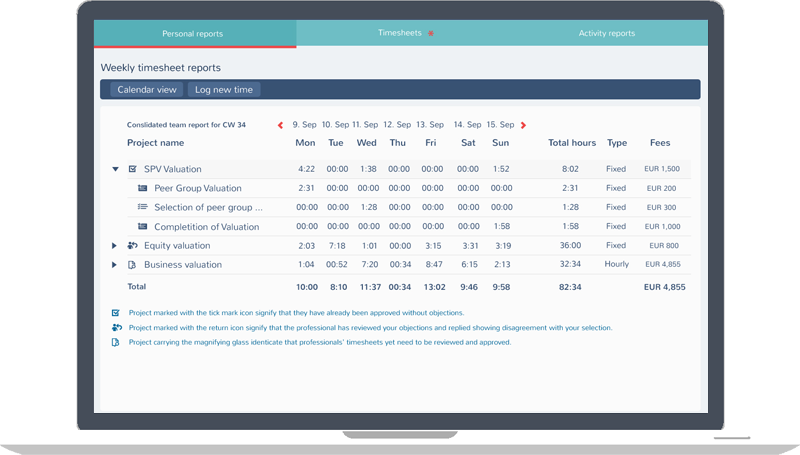Click the magnifying glass icon in the legend
Screen dimensions: 800x455
[116, 342]
